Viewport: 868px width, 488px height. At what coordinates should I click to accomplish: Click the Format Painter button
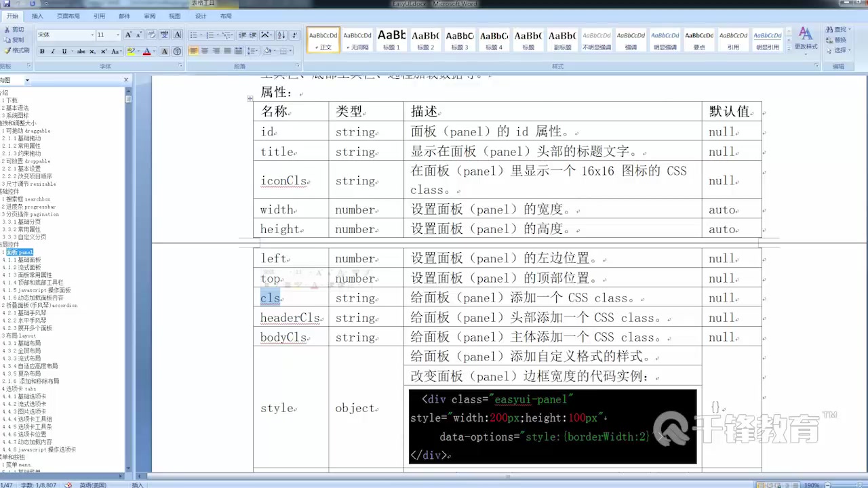16,50
